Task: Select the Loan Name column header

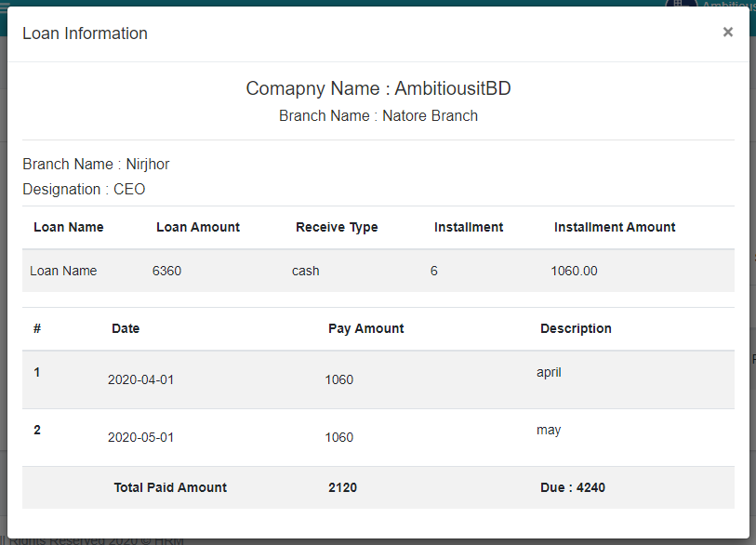Action: tap(69, 227)
